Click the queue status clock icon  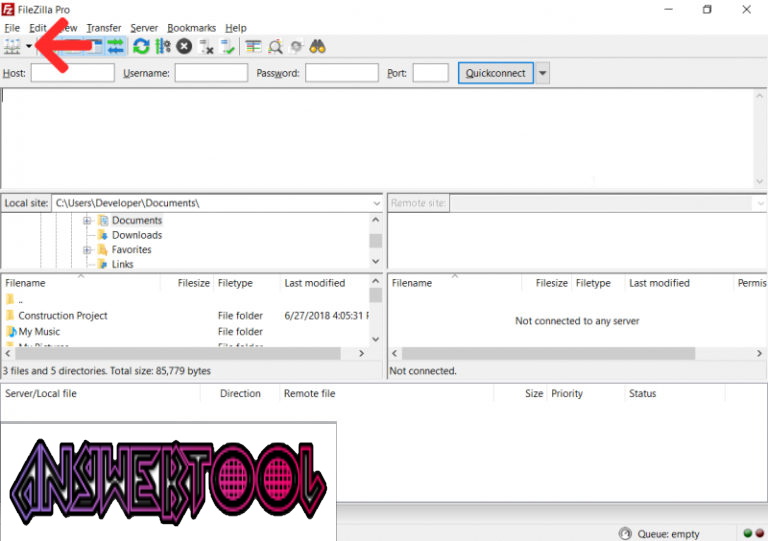pos(625,534)
